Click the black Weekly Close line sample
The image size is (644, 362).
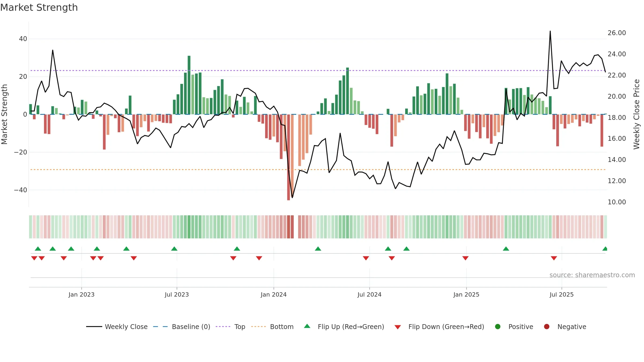(x=94, y=327)
